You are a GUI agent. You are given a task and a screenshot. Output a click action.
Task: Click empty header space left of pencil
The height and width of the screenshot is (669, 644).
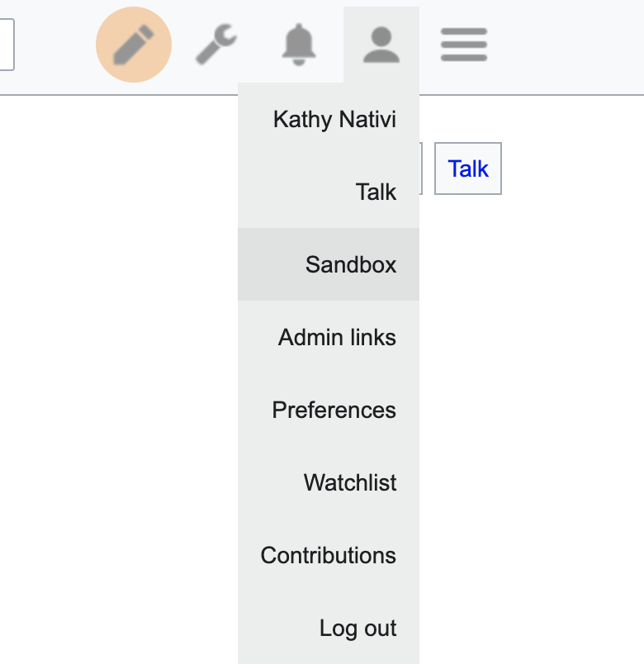click(54, 45)
